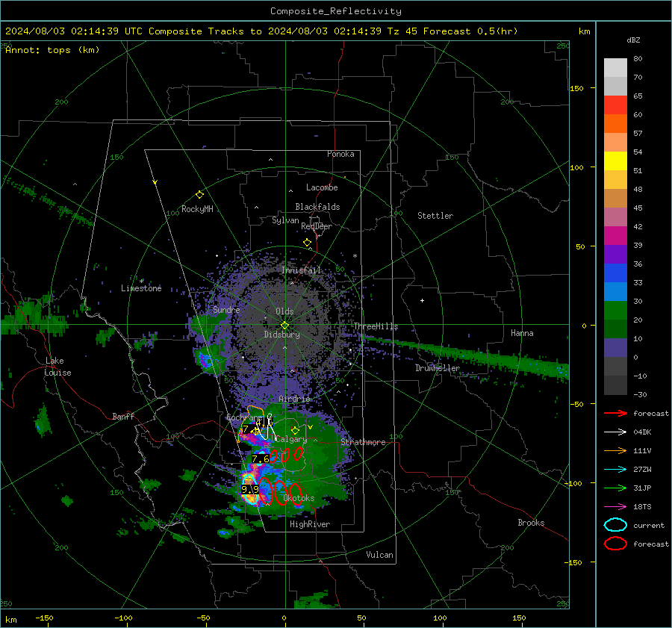
Task: Click the red forecast arrow in legend
Action: [x=615, y=413]
